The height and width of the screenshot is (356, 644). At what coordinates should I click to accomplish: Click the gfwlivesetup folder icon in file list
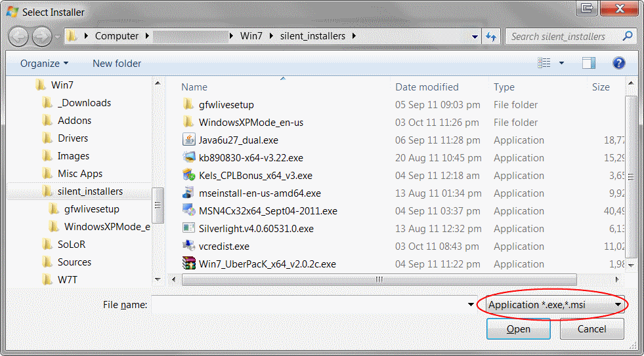coord(188,105)
